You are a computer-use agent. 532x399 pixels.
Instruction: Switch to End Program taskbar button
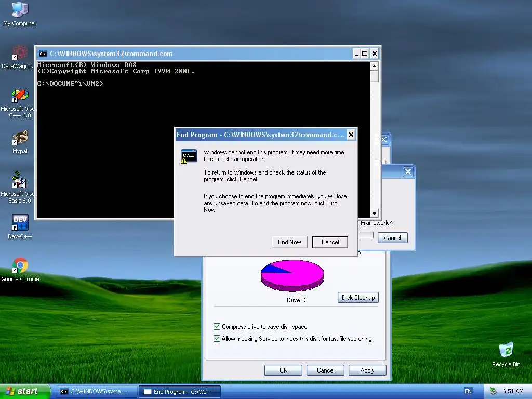point(179,392)
